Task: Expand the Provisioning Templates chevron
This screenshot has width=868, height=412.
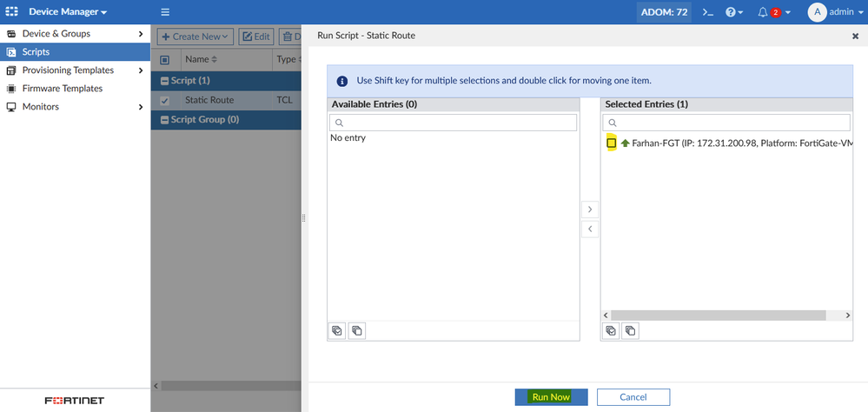Action: coord(141,70)
